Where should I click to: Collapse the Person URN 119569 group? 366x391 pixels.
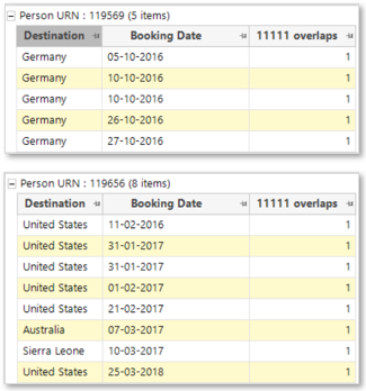[12, 16]
